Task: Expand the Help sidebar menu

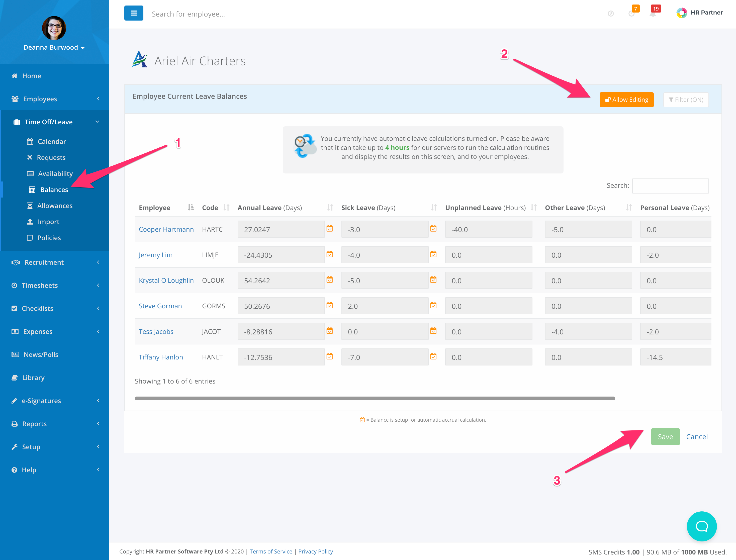Action: [55, 470]
